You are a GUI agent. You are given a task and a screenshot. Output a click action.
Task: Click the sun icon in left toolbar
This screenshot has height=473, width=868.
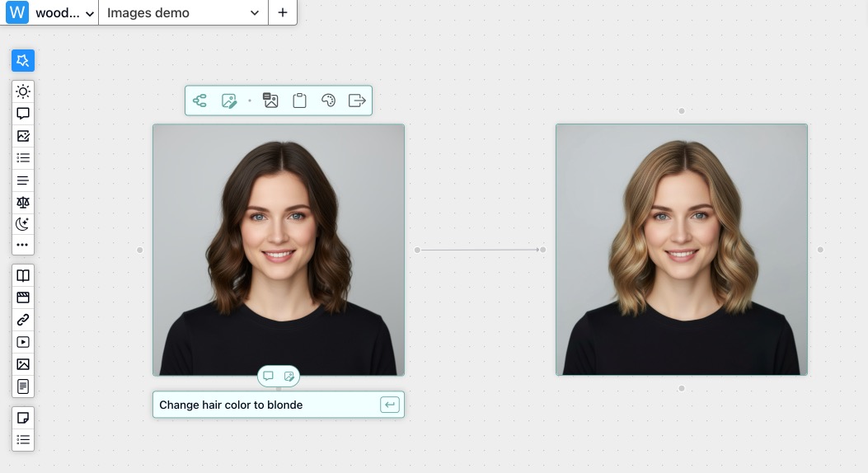(x=23, y=91)
